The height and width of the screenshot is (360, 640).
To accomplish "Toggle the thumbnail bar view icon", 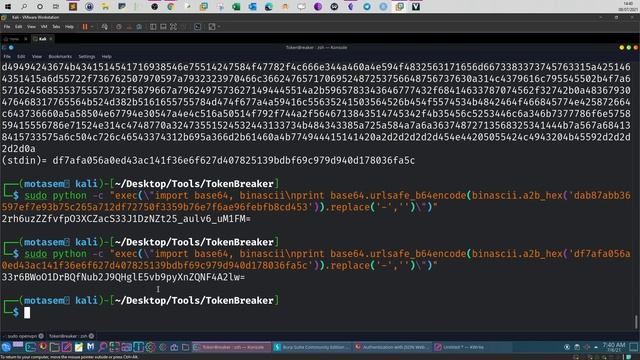I will (163, 27).
